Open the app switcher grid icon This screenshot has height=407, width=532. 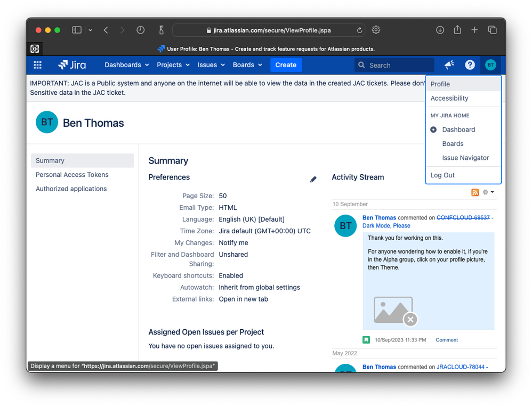(37, 65)
